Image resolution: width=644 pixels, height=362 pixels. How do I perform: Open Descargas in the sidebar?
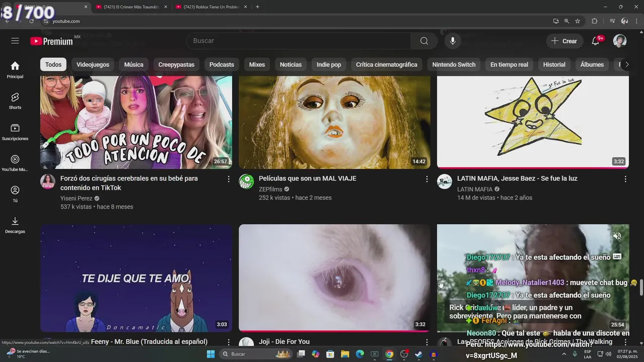coord(15,225)
